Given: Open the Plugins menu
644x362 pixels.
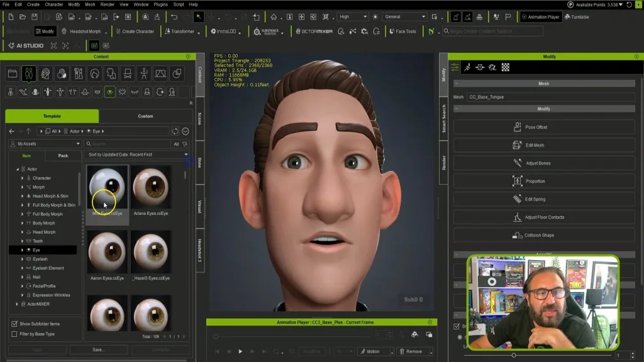Looking at the screenshot, I should 160,4.
